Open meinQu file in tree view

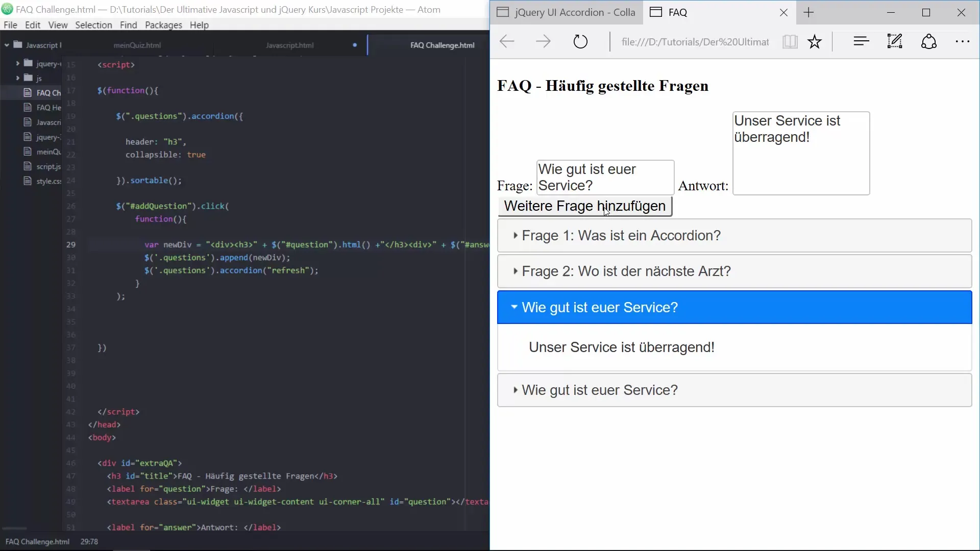coord(48,152)
